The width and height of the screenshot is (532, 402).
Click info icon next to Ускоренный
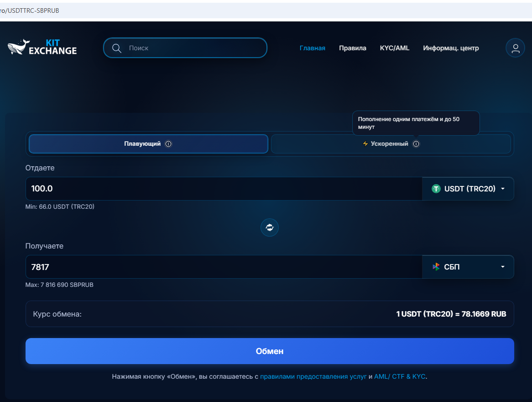click(416, 144)
